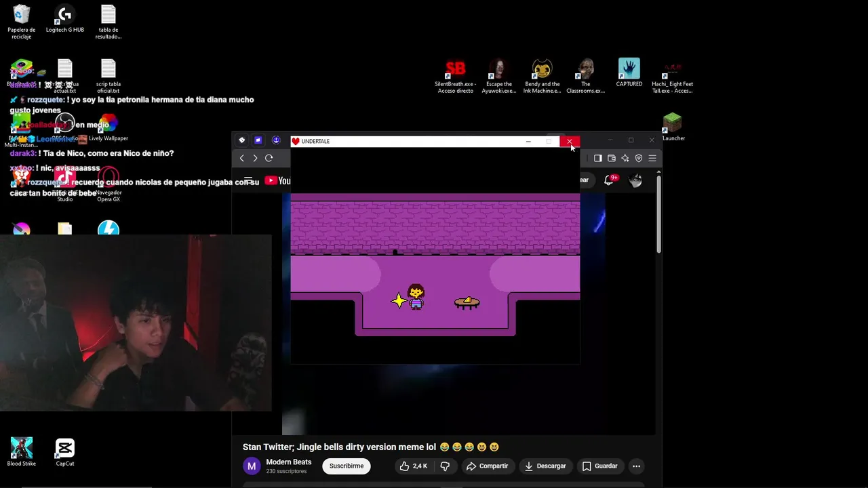The height and width of the screenshot is (488, 868).
Task: Click the Frisk character in Undertale window
Action: click(x=416, y=297)
